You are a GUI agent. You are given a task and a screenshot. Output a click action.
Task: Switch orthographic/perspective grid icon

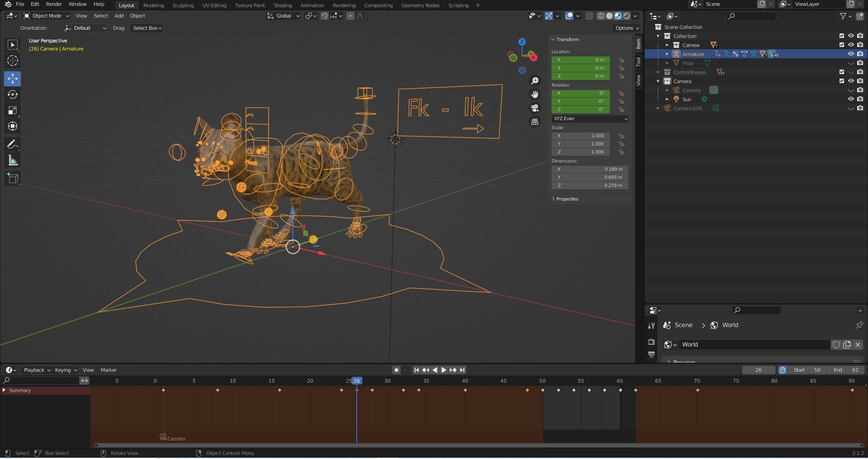tap(535, 122)
